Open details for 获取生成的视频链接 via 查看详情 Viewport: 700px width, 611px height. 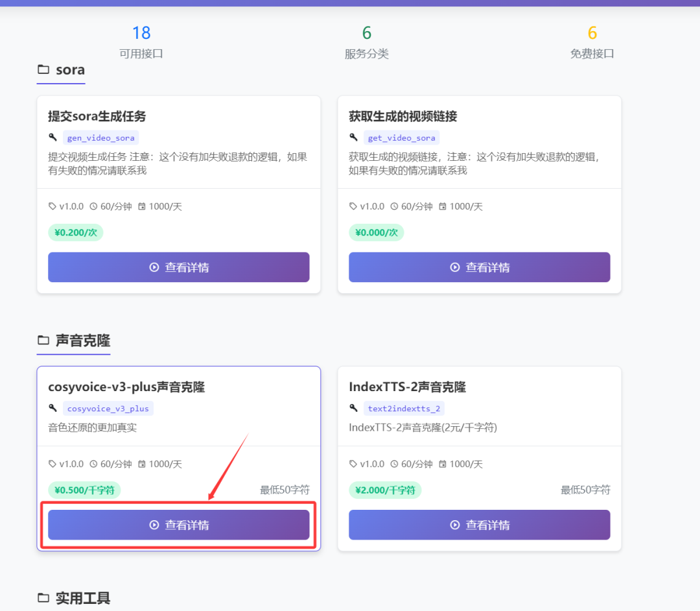click(x=479, y=267)
